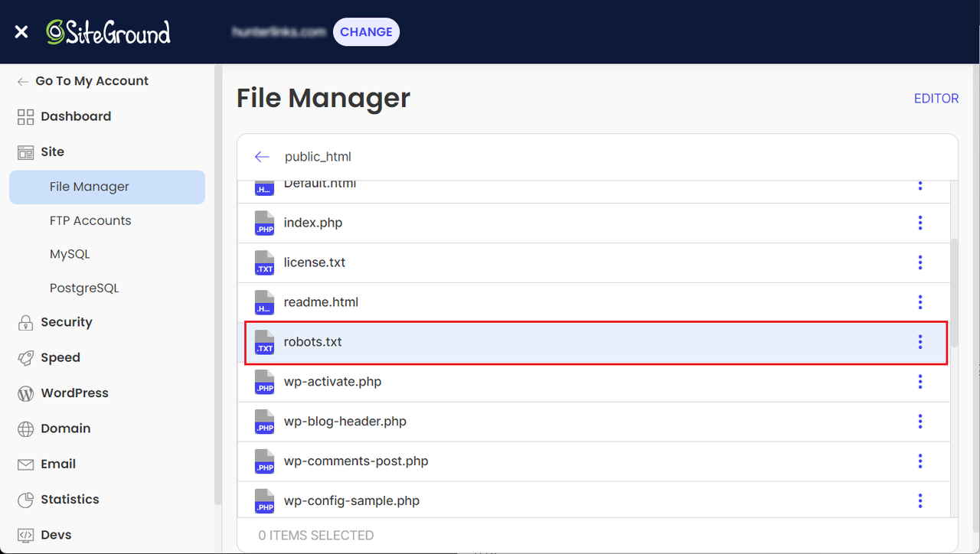This screenshot has height=554, width=980.
Task: Click the Security padlock icon
Action: click(25, 322)
